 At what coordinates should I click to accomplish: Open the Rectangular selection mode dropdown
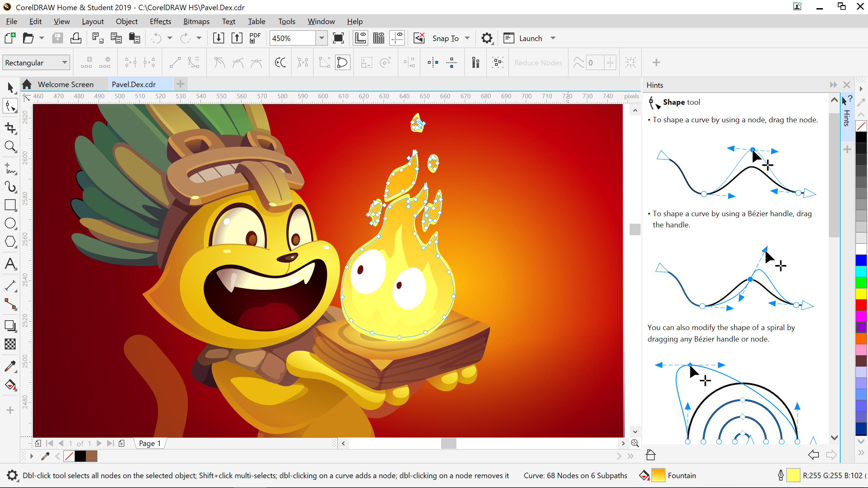pyautogui.click(x=64, y=63)
